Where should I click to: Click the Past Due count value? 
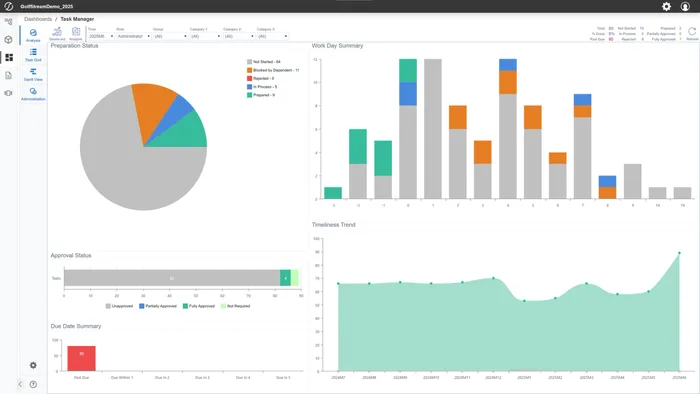[611, 39]
